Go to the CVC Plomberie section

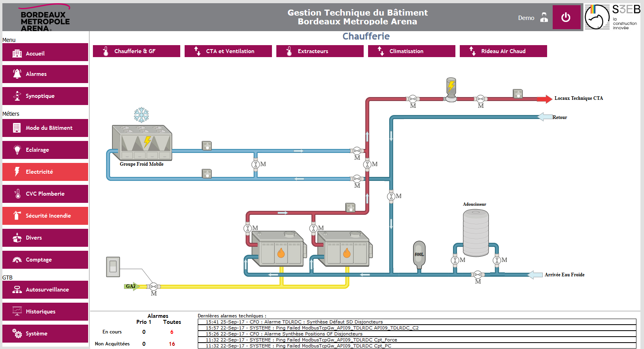point(45,194)
